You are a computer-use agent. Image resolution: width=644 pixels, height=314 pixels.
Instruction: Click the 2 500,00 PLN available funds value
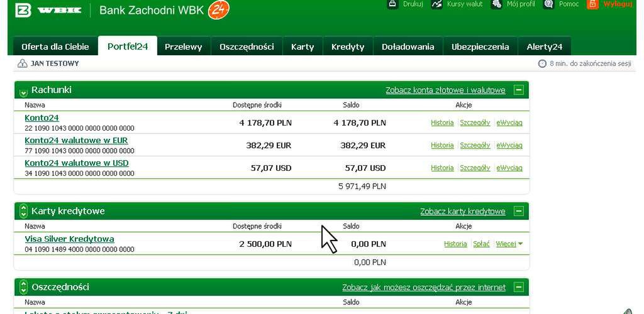click(x=265, y=244)
